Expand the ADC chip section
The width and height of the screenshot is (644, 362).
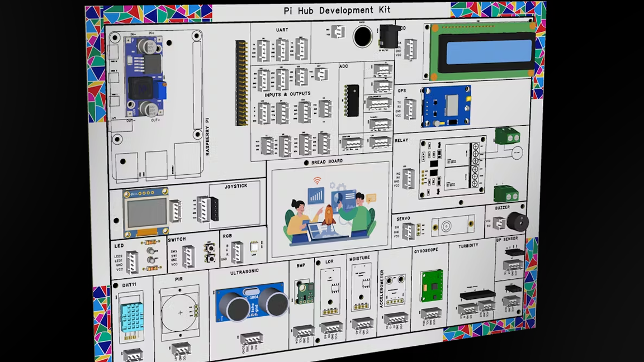352,101
